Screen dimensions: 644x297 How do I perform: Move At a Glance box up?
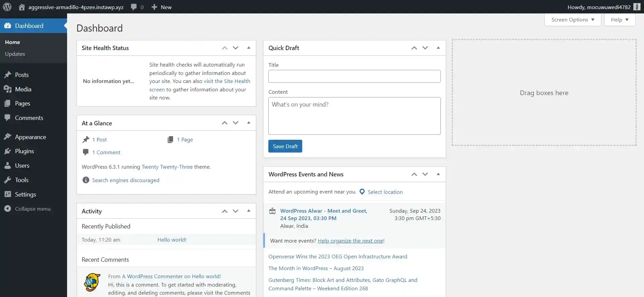click(225, 123)
